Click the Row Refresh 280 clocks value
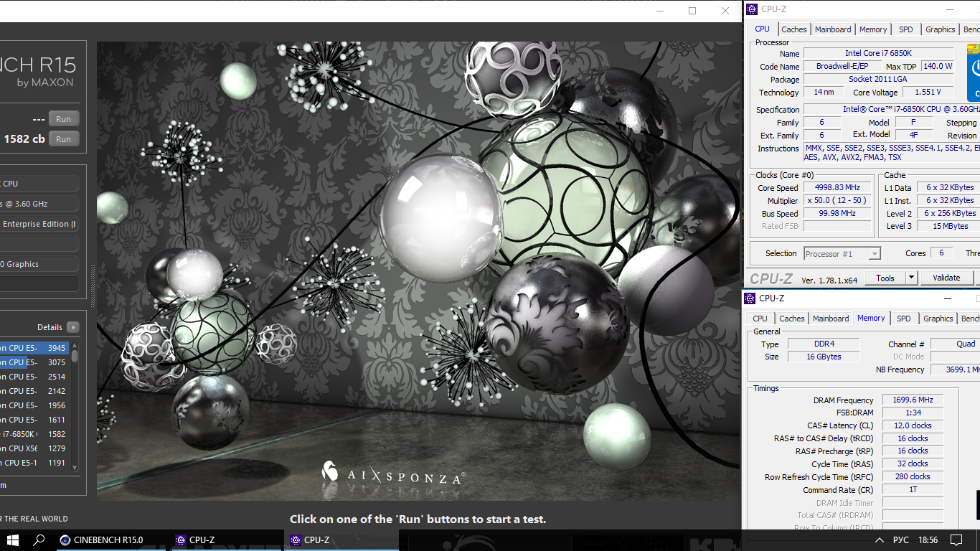The width and height of the screenshot is (980, 551). pos(913,476)
